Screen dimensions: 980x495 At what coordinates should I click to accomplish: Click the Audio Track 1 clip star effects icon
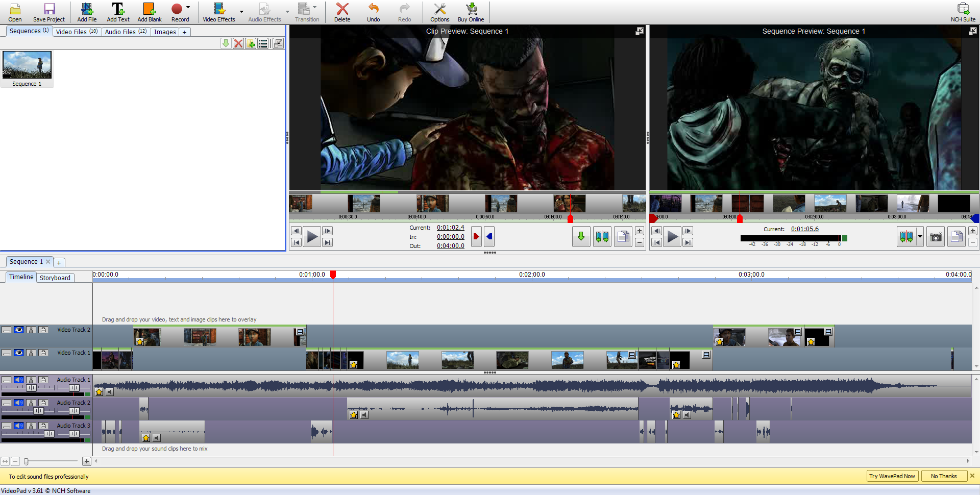pyautogui.click(x=100, y=392)
